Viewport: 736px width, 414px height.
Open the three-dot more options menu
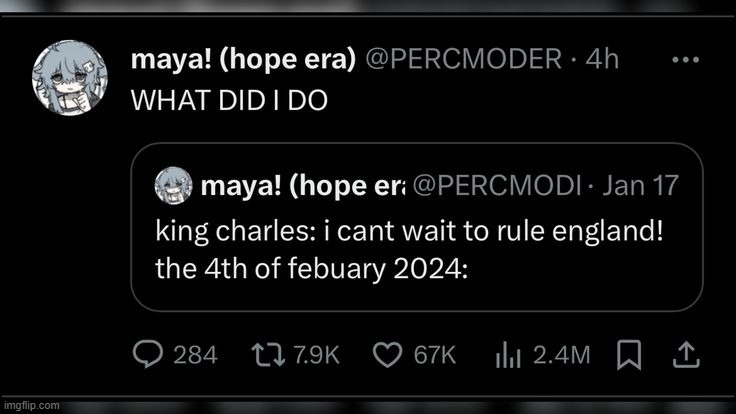[x=686, y=60]
